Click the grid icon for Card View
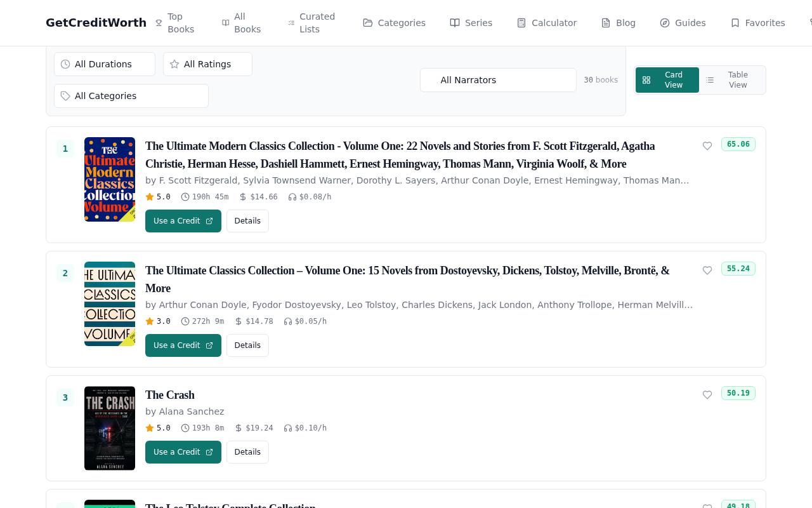812x508 pixels. tap(646, 80)
